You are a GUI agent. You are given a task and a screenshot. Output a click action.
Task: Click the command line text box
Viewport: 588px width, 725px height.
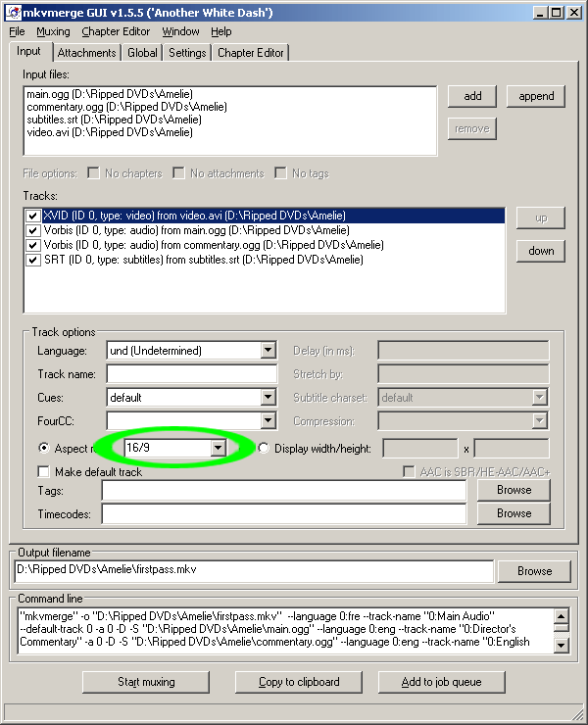(x=286, y=631)
